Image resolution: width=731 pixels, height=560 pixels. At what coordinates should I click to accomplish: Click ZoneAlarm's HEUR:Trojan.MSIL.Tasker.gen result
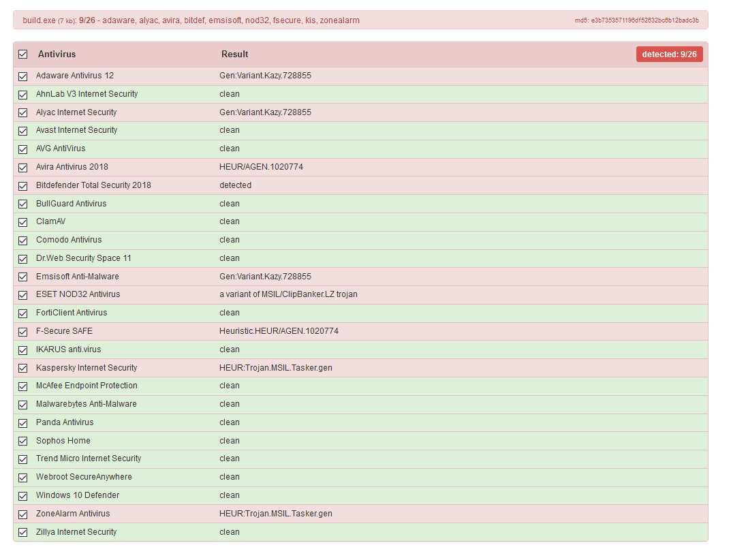[276, 514]
